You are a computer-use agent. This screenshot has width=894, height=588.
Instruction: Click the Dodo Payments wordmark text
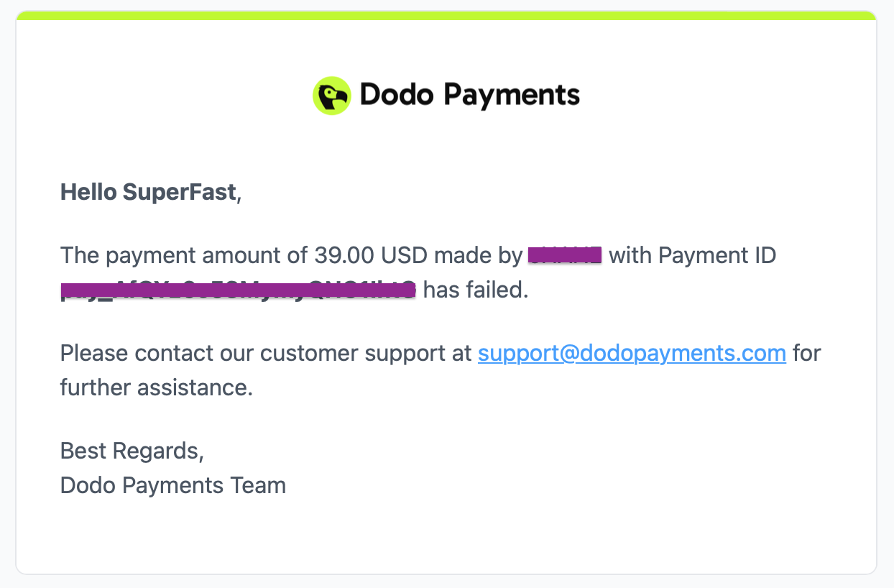[469, 96]
